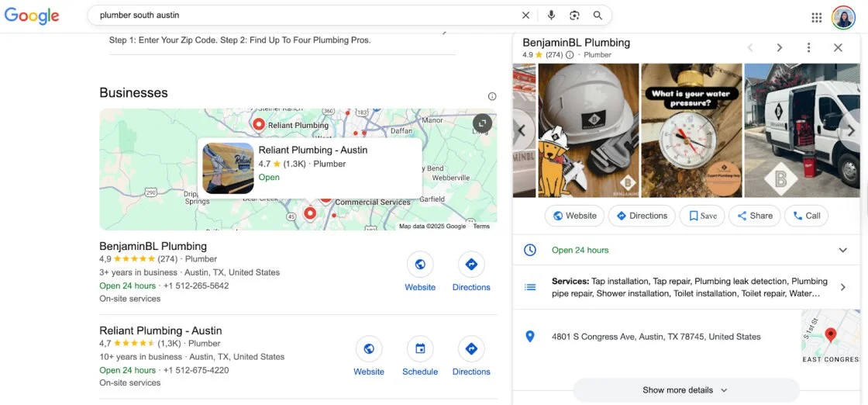868x405 pixels.
Task: Open the mini map beside the address
Action: coord(830,336)
